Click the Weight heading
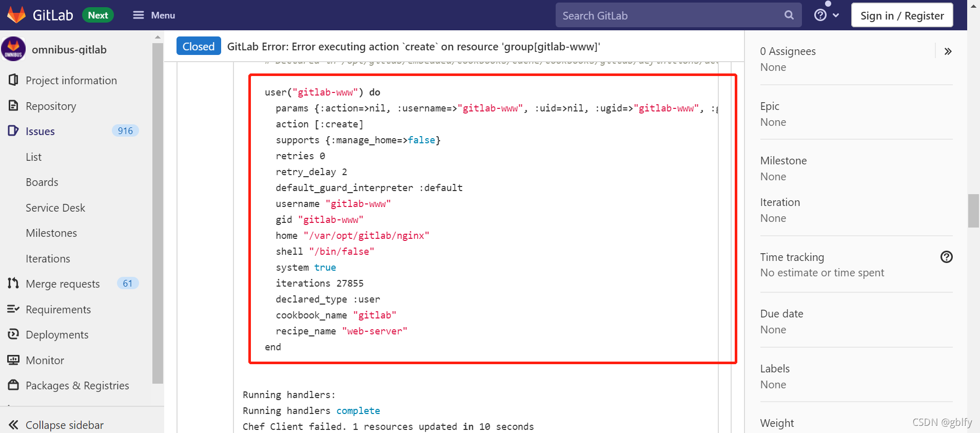 pos(777,423)
